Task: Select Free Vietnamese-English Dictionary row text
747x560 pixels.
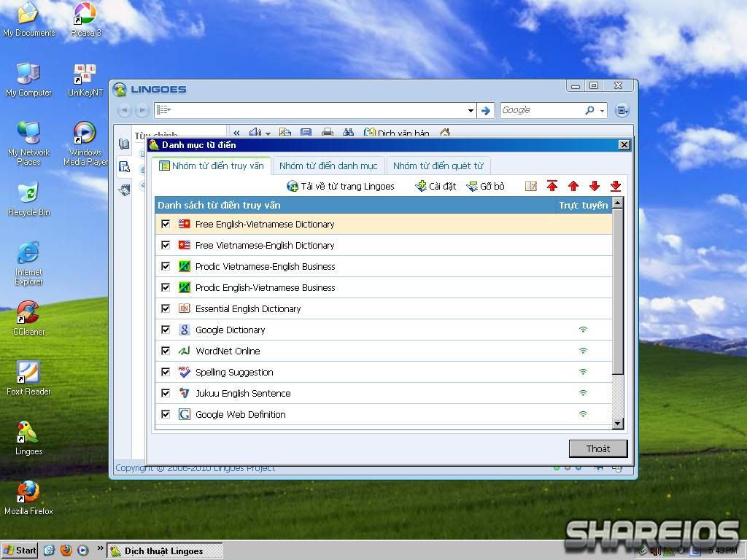Action: click(265, 245)
